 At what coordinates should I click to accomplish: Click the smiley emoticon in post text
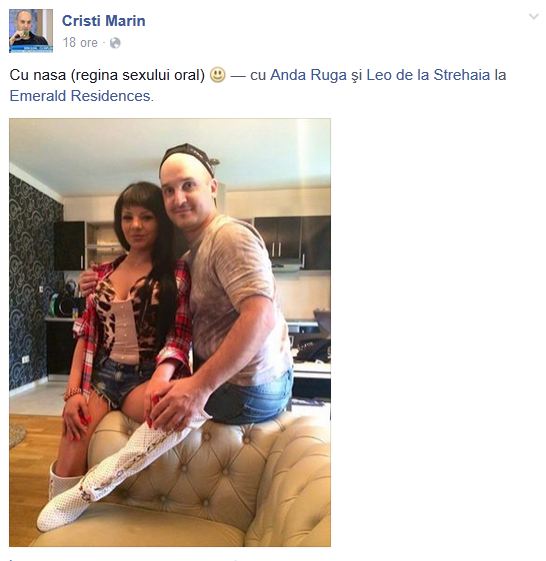217,75
